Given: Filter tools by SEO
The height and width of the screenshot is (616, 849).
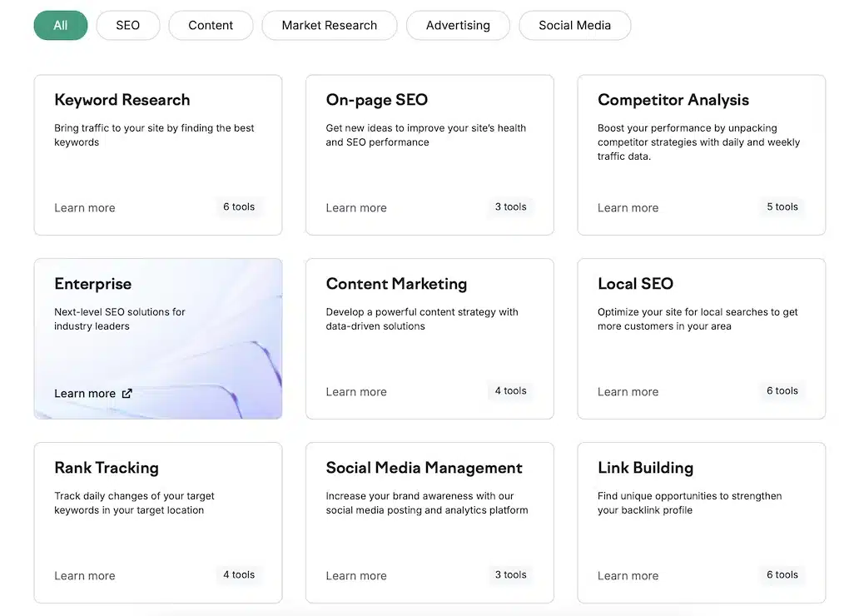Looking at the screenshot, I should 127,25.
